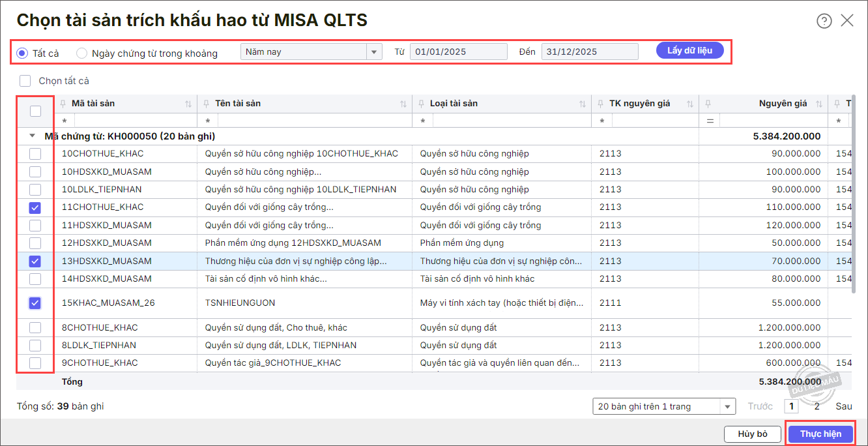Uncheck the 15KHAC_MUASAM_26 row checkbox

(35, 303)
